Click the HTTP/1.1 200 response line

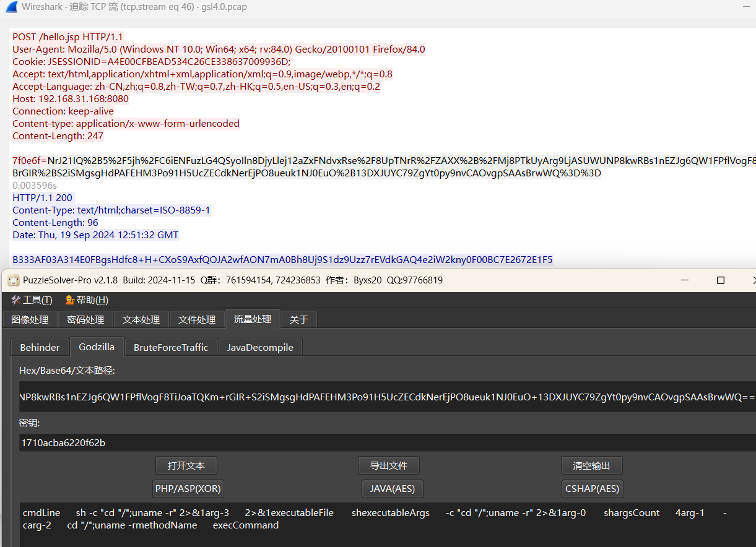click(x=43, y=198)
